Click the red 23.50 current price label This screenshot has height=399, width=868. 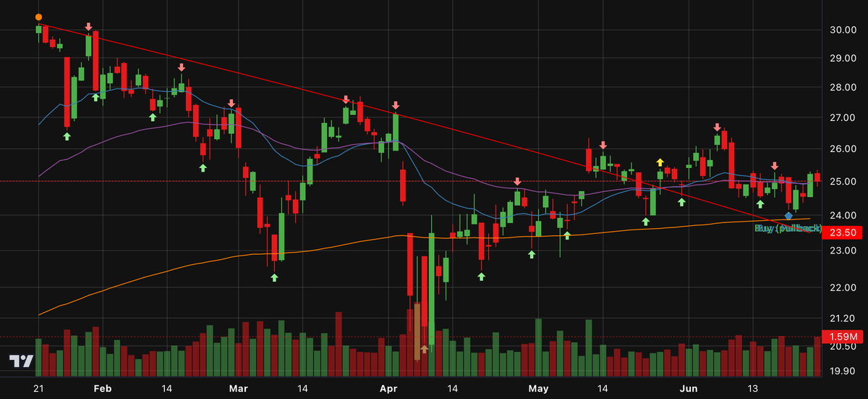843,232
